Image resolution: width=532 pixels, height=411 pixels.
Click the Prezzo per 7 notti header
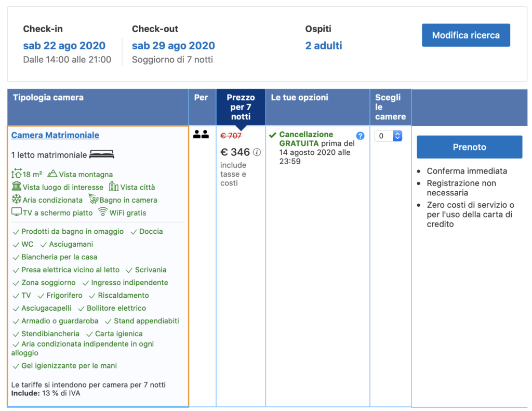click(x=241, y=107)
